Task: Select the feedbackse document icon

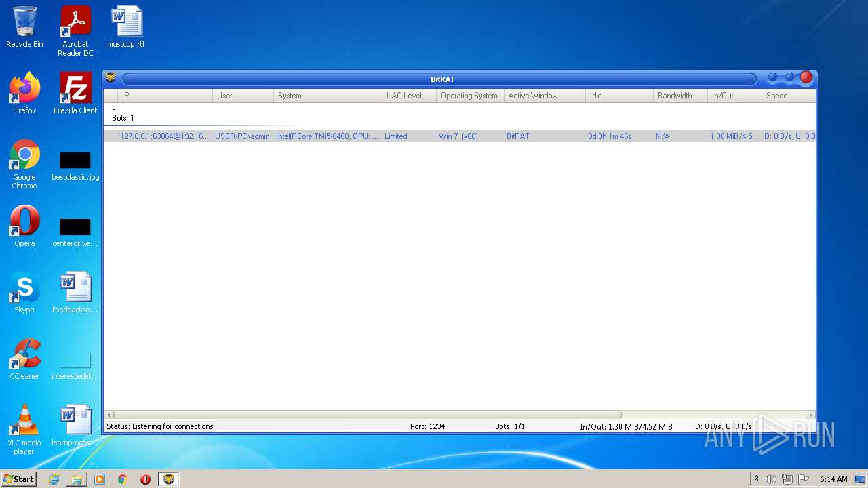Action: point(75,293)
